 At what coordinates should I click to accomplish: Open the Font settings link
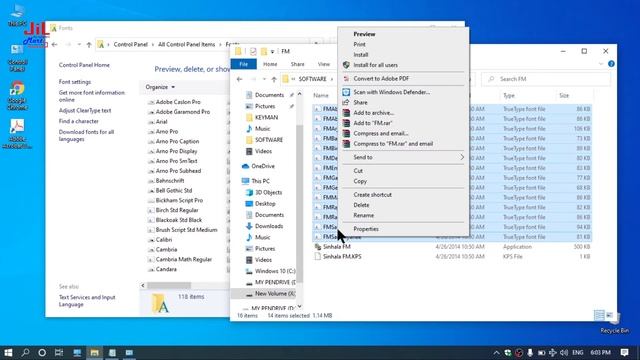click(x=75, y=82)
